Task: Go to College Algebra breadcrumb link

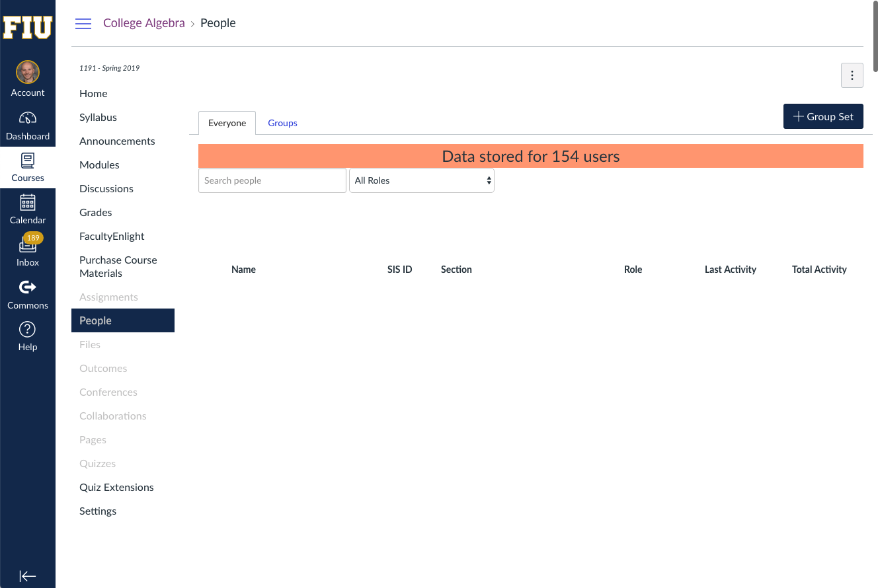Action: tap(144, 23)
